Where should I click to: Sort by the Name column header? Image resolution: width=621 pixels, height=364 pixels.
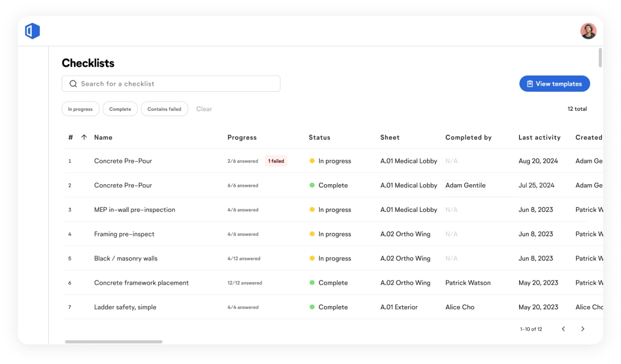(103, 138)
